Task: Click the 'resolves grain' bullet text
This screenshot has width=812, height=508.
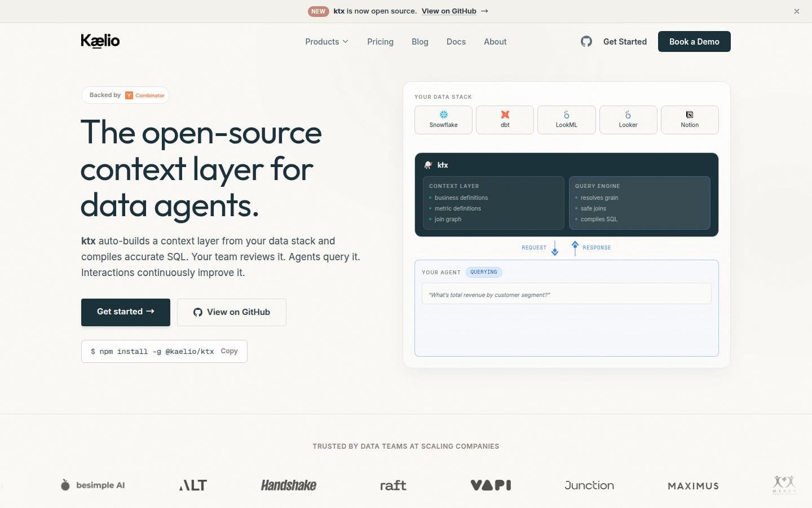Action: coord(599,198)
